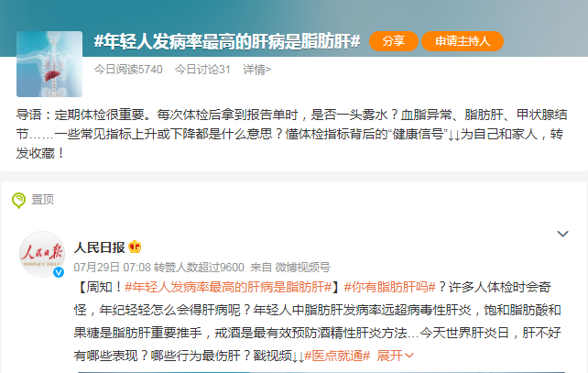The image size is (588, 373).
Task: Click the 今日阅读5740 read count
Action: point(128,70)
